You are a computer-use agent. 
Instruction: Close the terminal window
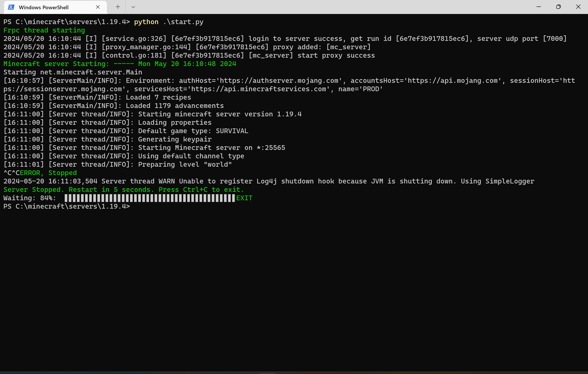(578, 7)
